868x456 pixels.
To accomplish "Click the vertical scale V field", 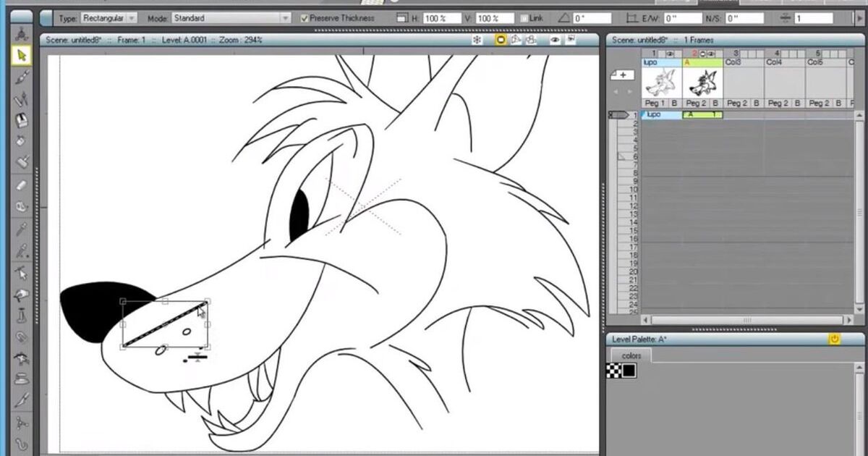I will click(495, 18).
